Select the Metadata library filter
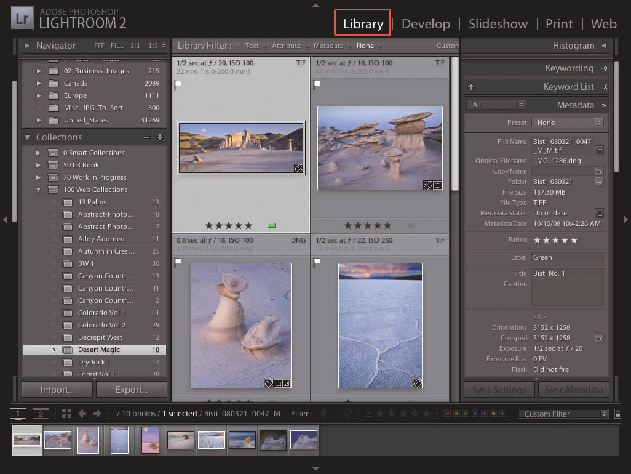The width and height of the screenshot is (631, 474). tap(328, 45)
